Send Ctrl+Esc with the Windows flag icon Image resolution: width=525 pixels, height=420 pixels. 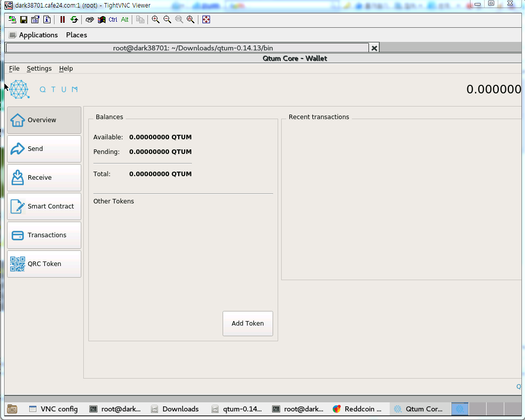(101, 20)
